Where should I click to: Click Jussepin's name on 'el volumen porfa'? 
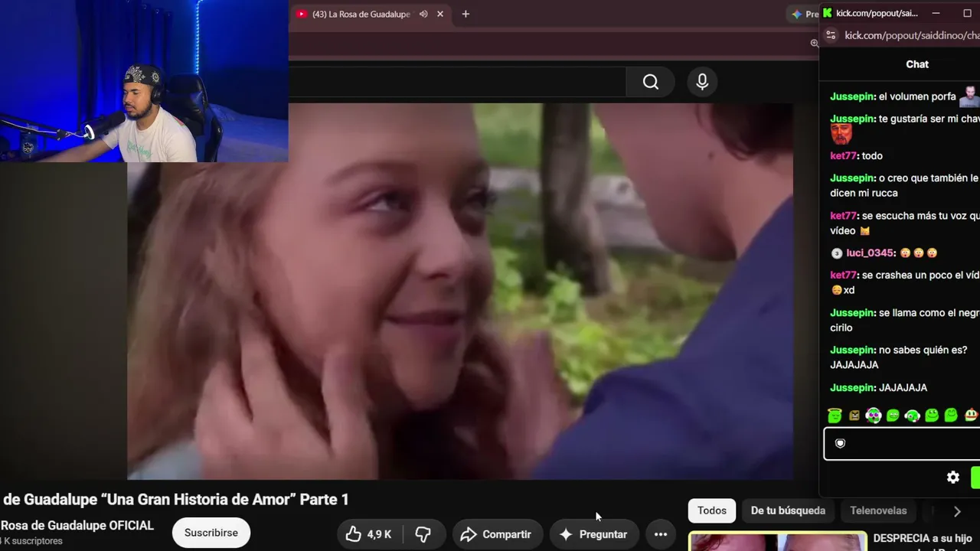(853, 96)
